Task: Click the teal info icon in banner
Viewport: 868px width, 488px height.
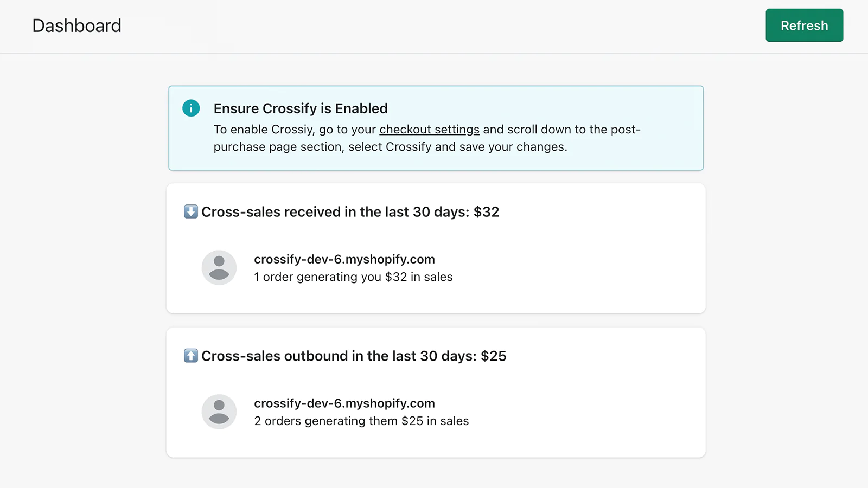Action: tap(191, 108)
